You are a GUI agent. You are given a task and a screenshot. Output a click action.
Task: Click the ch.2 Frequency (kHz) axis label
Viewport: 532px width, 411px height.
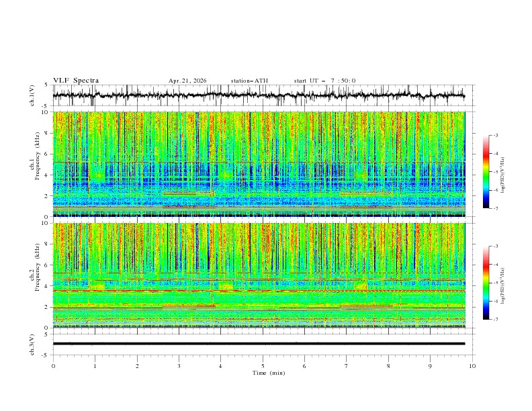(34, 267)
